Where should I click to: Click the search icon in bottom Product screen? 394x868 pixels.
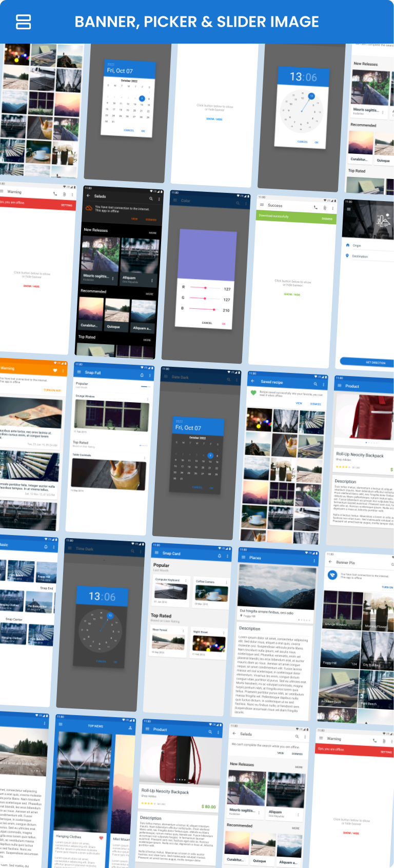[x=210, y=732]
